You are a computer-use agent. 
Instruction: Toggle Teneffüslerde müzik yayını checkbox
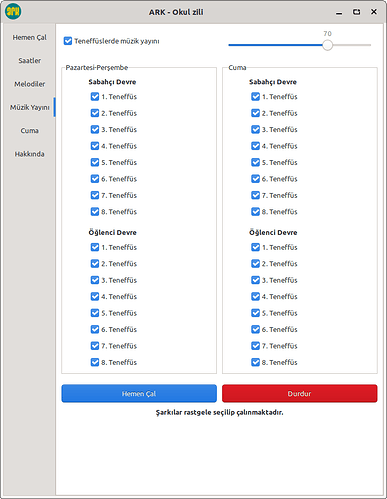tap(68, 41)
